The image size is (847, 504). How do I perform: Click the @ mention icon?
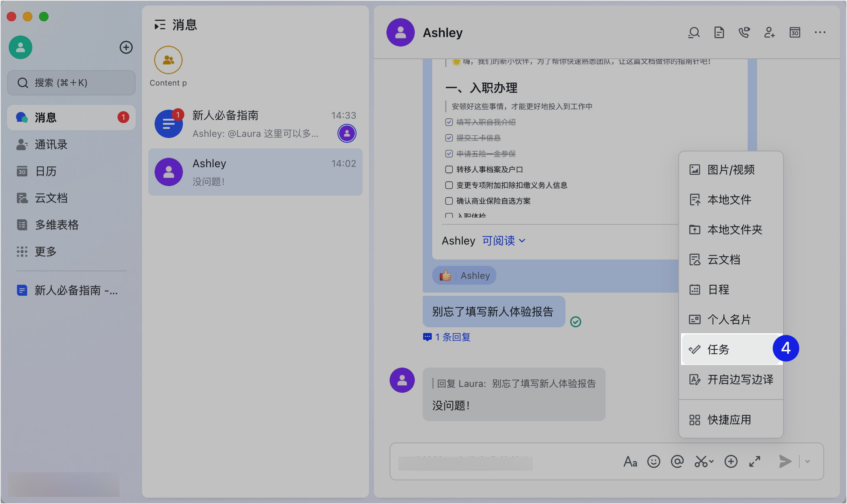(x=677, y=461)
